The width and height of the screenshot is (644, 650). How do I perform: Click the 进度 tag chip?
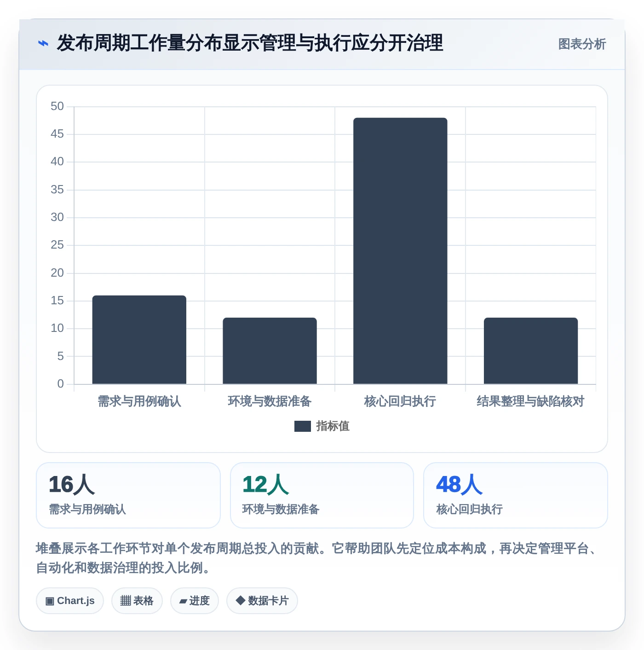pos(195,601)
